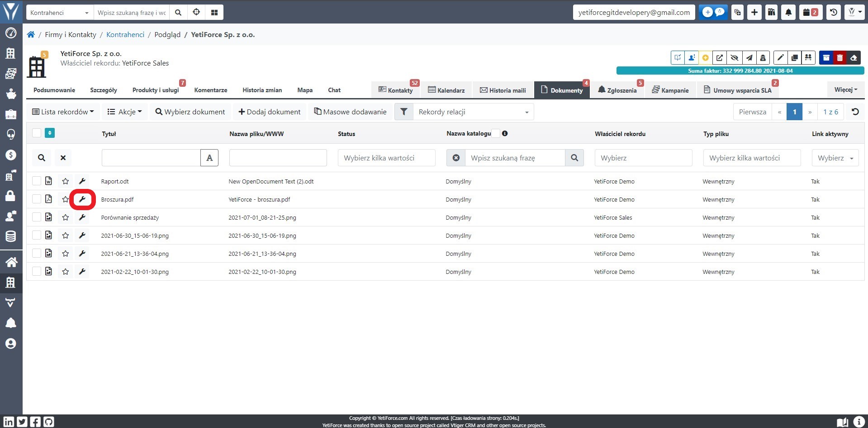Expand the Lista rekordów dropdown

[x=63, y=112]
